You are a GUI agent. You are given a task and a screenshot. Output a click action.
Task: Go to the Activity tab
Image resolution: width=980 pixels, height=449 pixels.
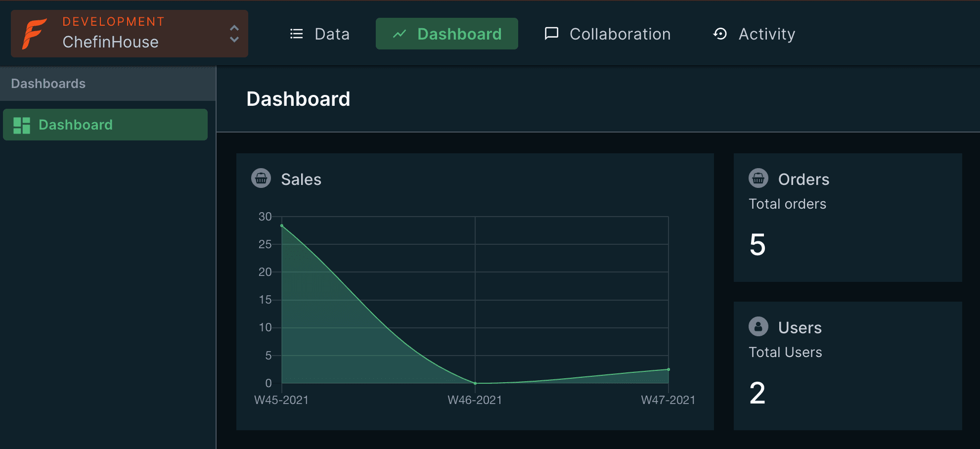pos(766,34)
